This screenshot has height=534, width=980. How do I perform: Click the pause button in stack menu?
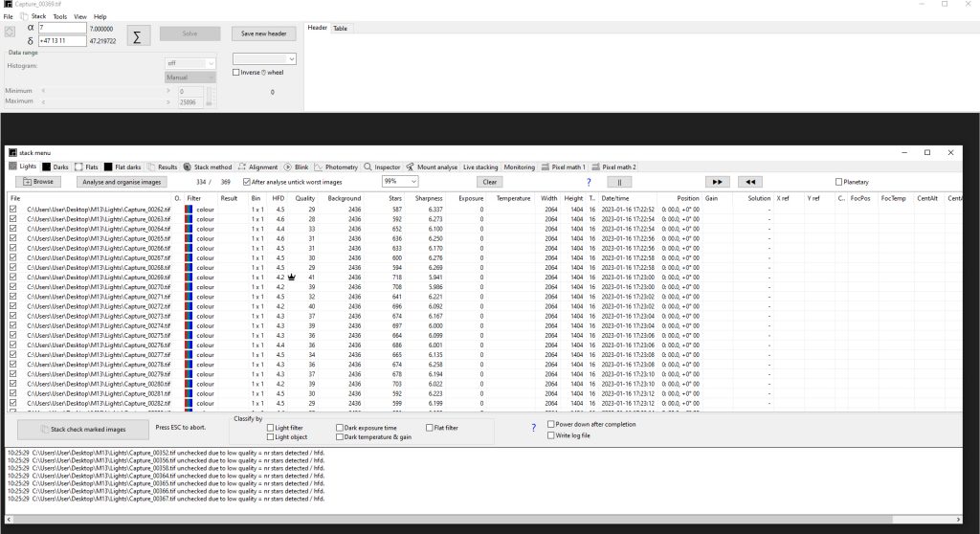point(619,182)
